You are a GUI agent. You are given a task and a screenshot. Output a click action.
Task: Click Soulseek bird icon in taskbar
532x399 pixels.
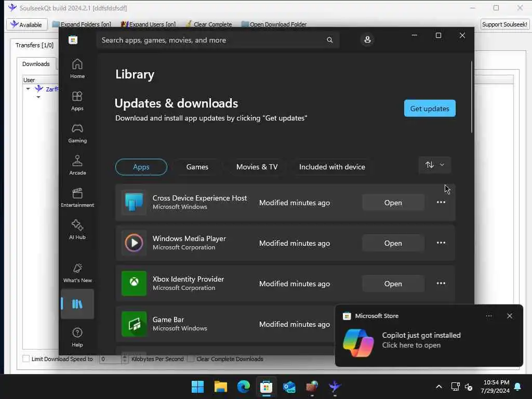pos(335,387)
